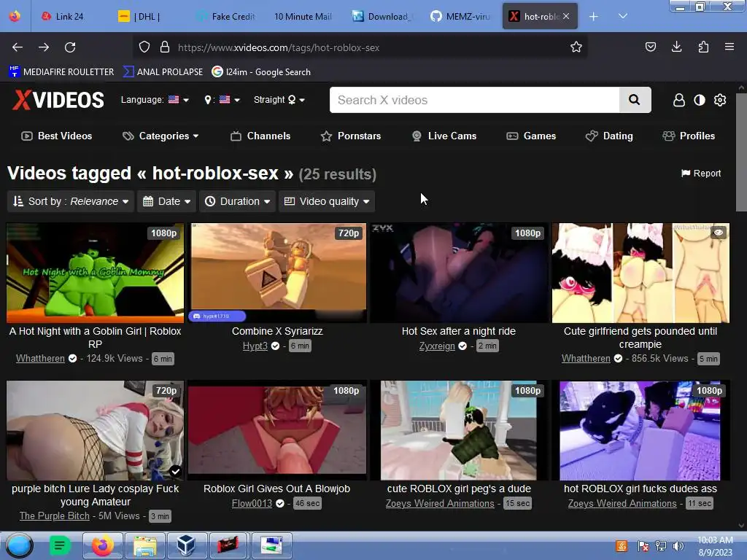This screenshot has width=747, height=560.
Task: Open Zoeys Weired Animations link beside 15 sec
Action: [x=440, y=504]
